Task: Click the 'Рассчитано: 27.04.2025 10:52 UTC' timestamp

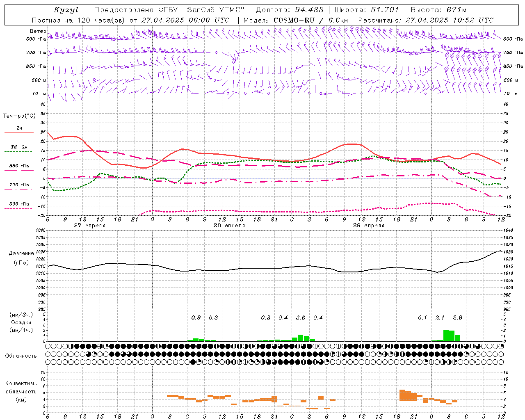Action: click(x=426, y=20)
